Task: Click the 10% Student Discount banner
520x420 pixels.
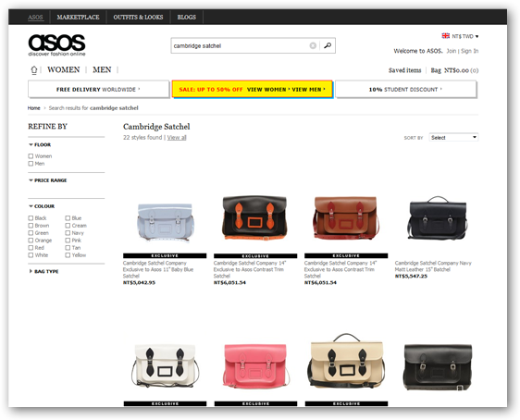Action: pyautogui.click(x=406, y=89)
